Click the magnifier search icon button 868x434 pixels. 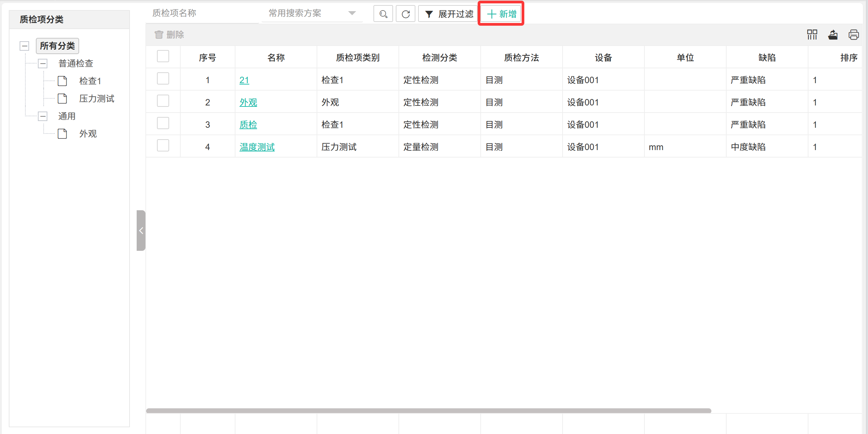tap(383, 14)
